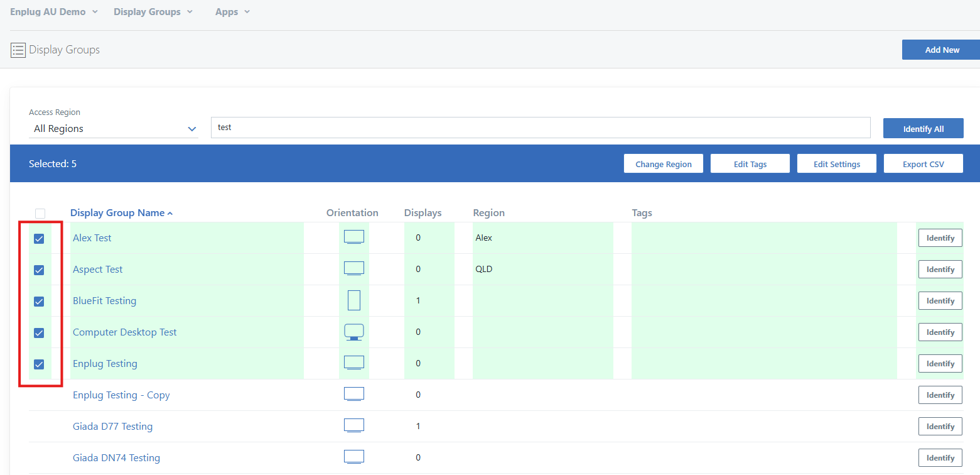Image resolution: width=980 pixels, height=475 pixels.
Task: Click landscape orientation icon for Alex Test
Action: (x=353, y=237)
